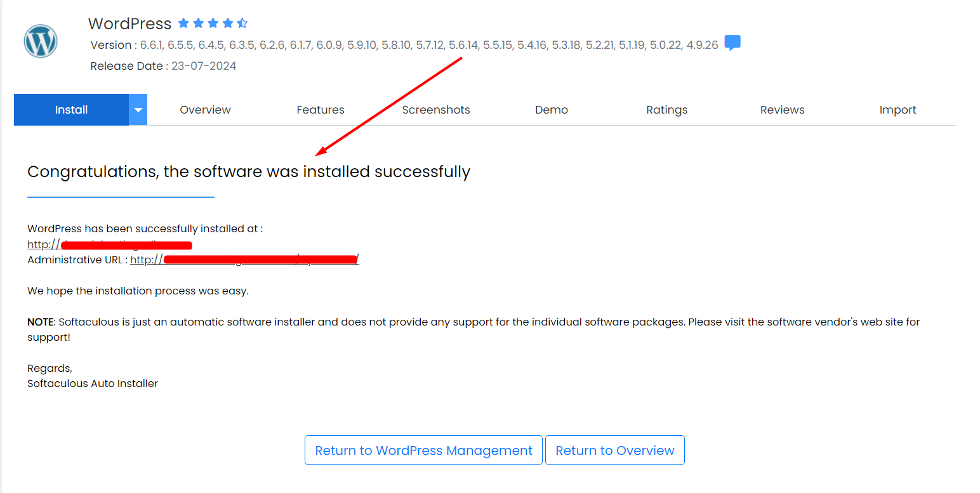
Task: Click Return to Overview button
Action: point(614,450)
